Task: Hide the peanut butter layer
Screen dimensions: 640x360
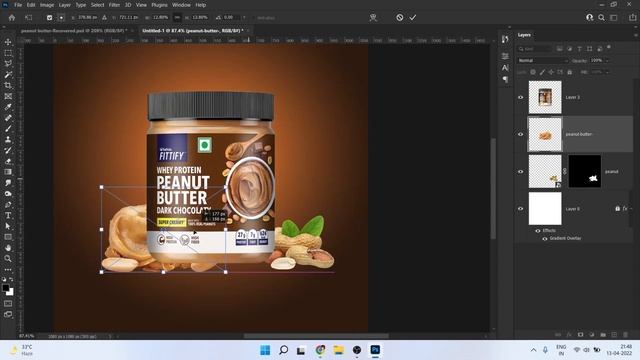Action: [x=520, y=134]
